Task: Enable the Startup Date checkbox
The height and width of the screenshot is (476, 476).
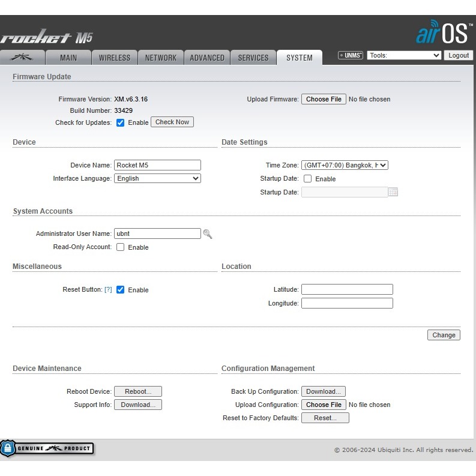Action: coord(307,179)
